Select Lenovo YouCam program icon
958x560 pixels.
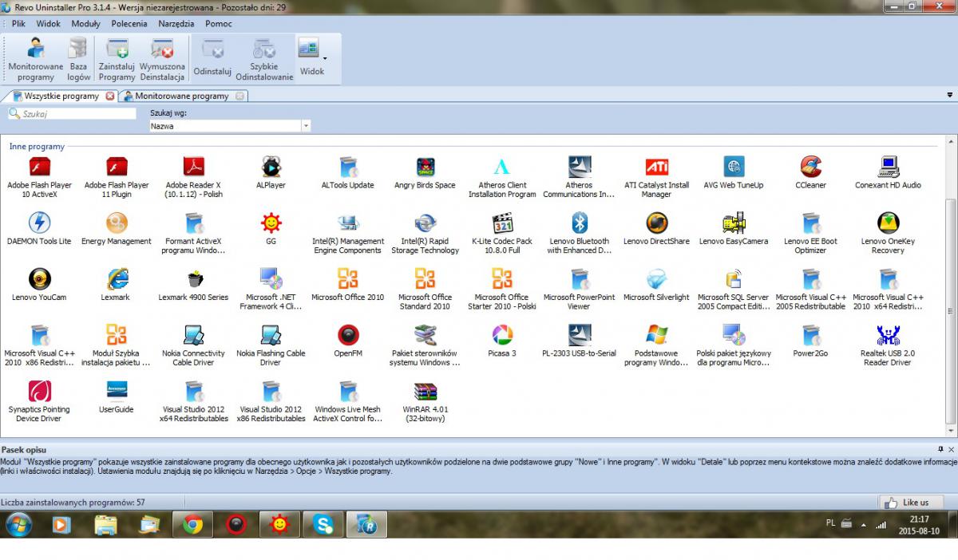pos(39,285)
